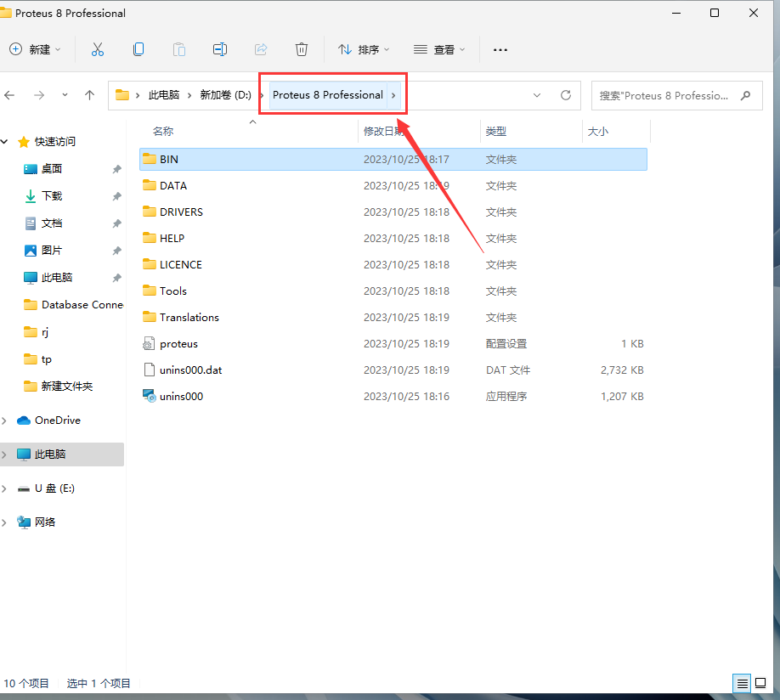Click the Delete trash can icon
The height and width of the screenshot is (700, 780).
302,49
